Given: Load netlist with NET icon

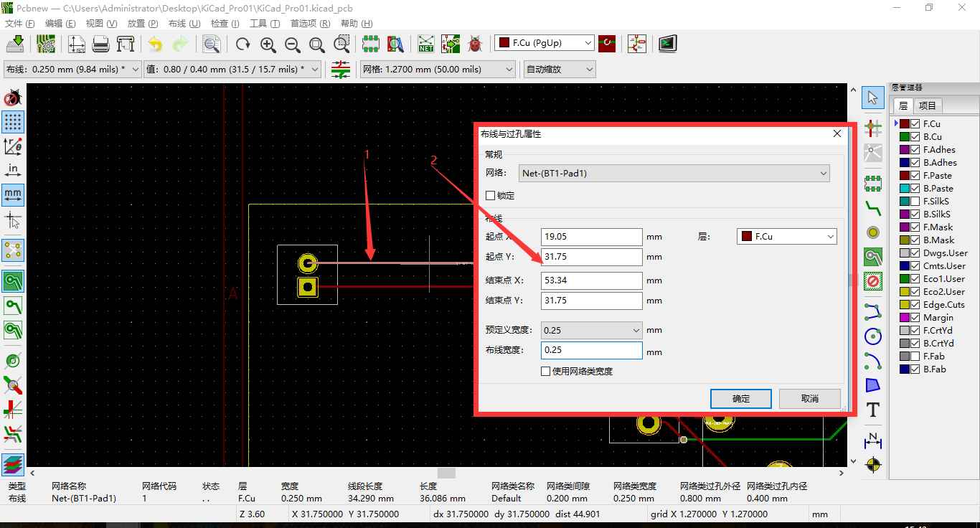Looking at the screenshot, I should click(x=426, y=44).
